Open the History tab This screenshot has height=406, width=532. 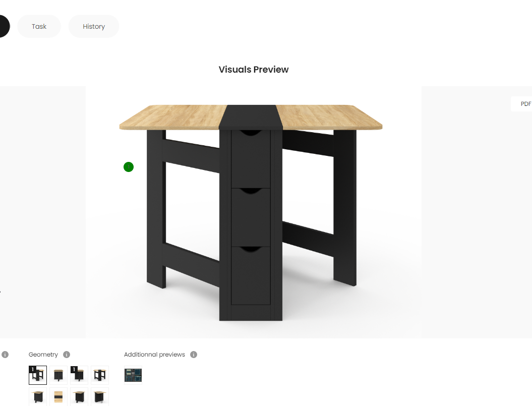pyautogui.click(x=94, y=26)
